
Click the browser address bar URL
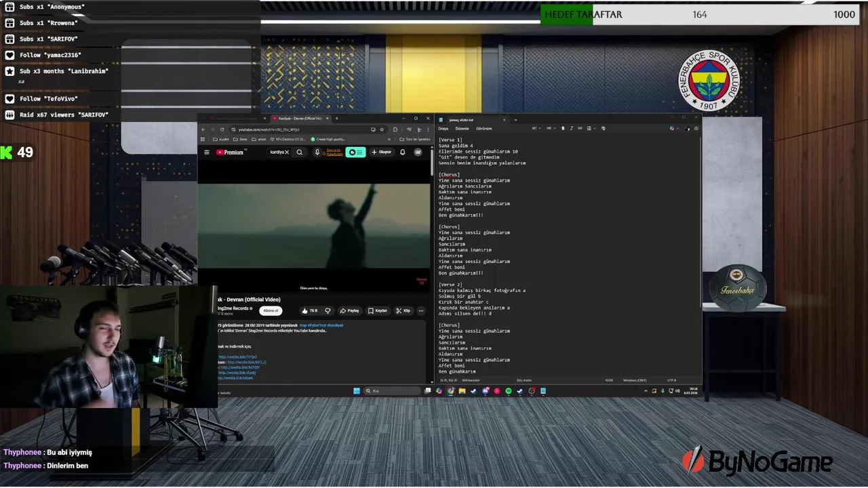tap(269, 129)
